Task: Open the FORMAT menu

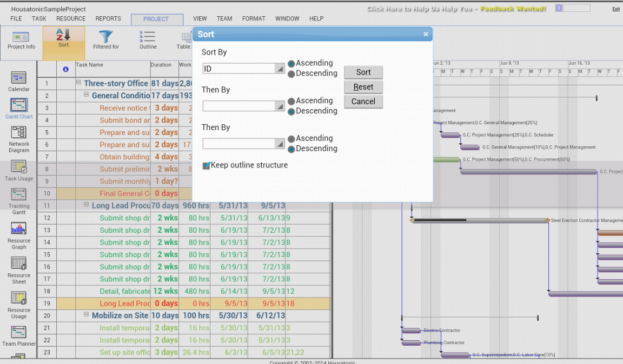Action: coord(254,18)
